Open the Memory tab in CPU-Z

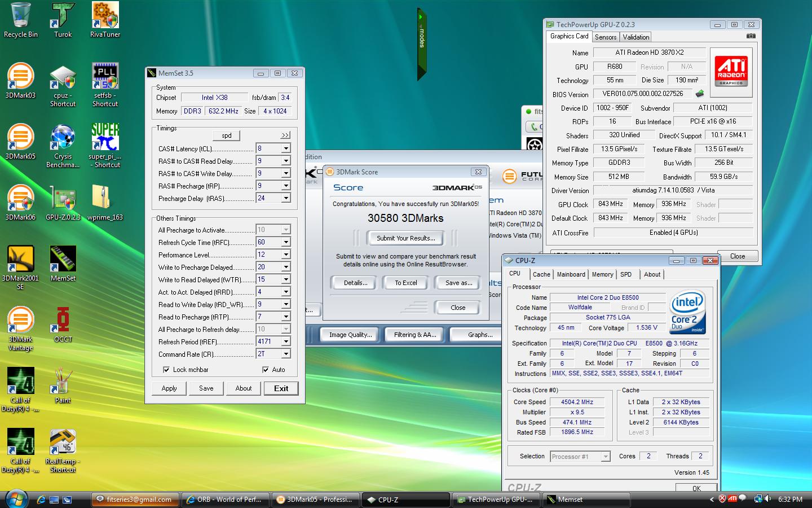tap(602, 274)
